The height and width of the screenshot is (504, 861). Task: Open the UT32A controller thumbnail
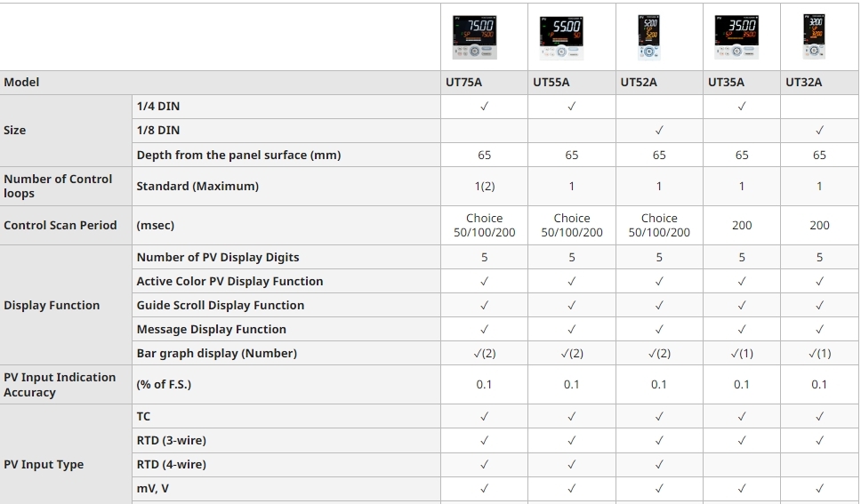point(815,37)
